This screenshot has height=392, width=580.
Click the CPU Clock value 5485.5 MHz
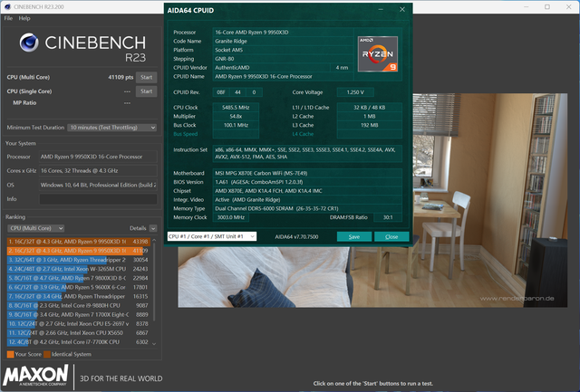tap(236, 108)
